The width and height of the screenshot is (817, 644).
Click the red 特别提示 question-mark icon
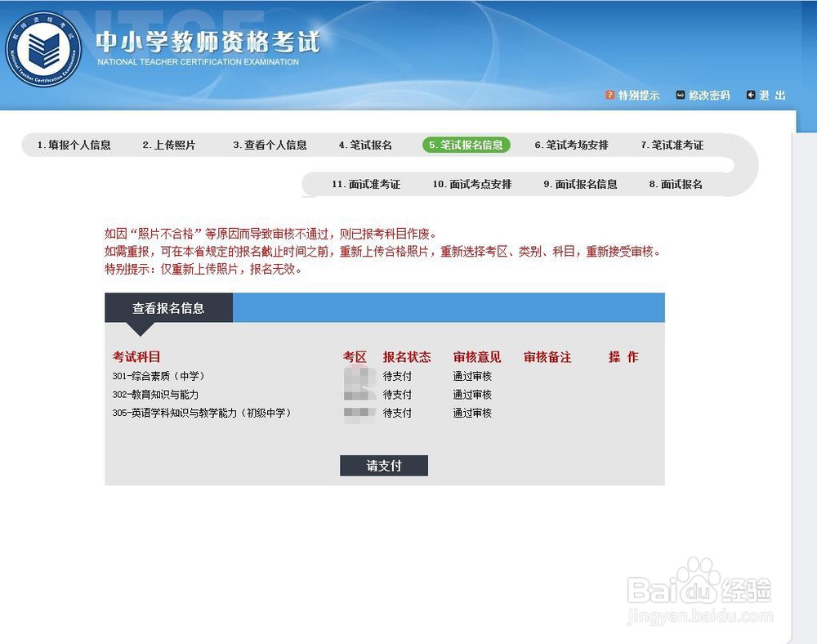coord(609,95)
